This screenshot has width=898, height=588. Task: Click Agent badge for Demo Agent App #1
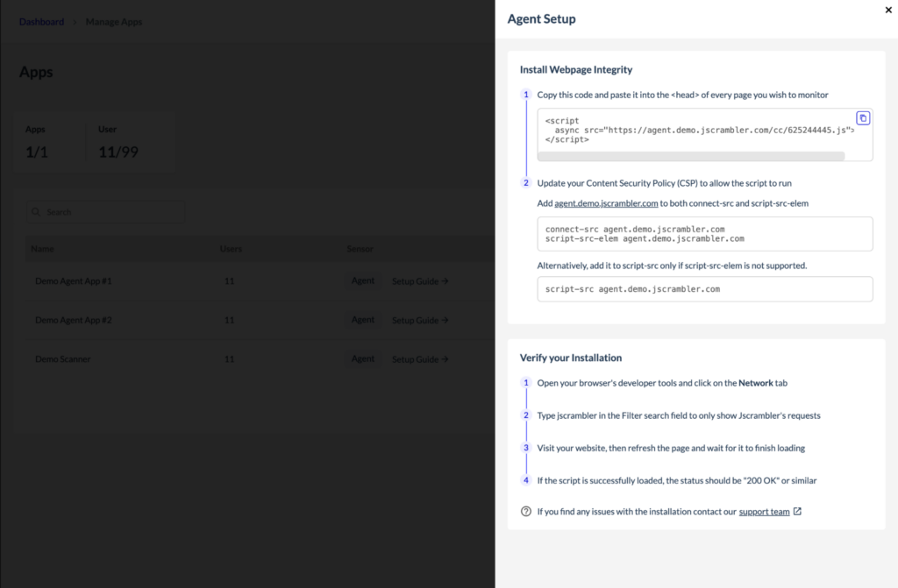click(362, 280)
